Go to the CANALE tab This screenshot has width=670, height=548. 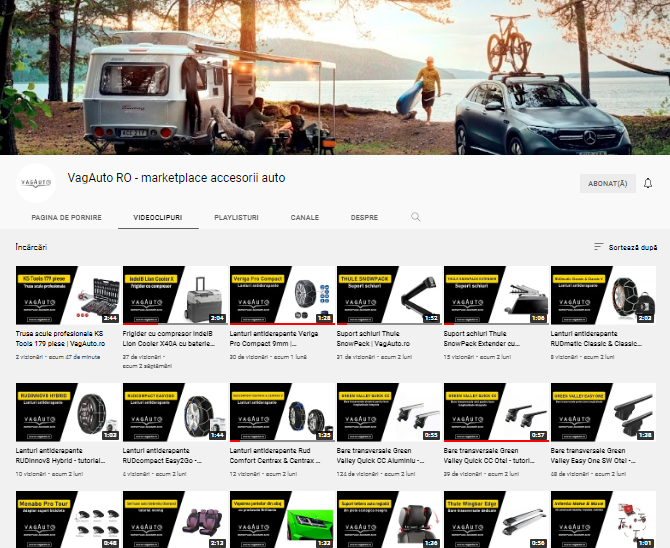pyautogui.click(x=305, y=217)
